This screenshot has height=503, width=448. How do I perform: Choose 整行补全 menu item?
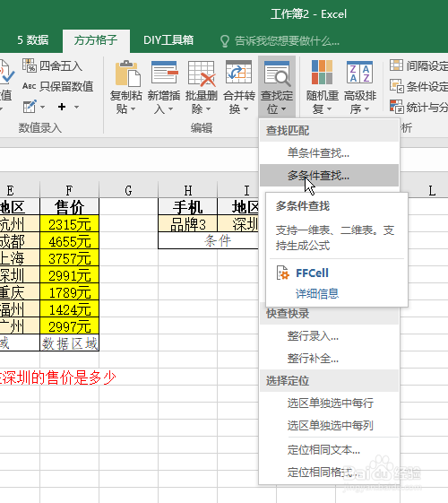329,359
